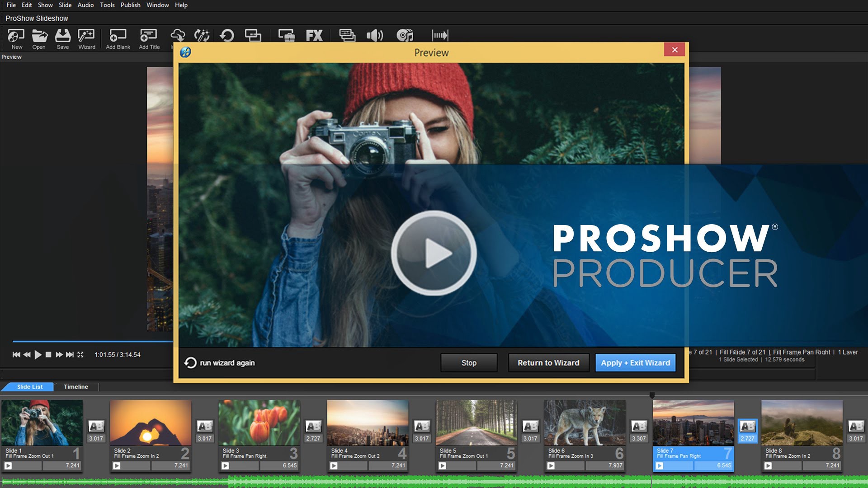Open the music soundtrack tool

(405, 35)
